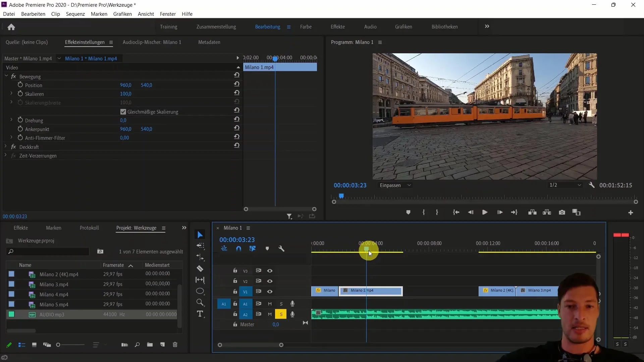Image resolution: width=644 pixels, height=362 pixels.
Task: Click the Lift button
Action: pyautogui.click(x=532, y=213)
